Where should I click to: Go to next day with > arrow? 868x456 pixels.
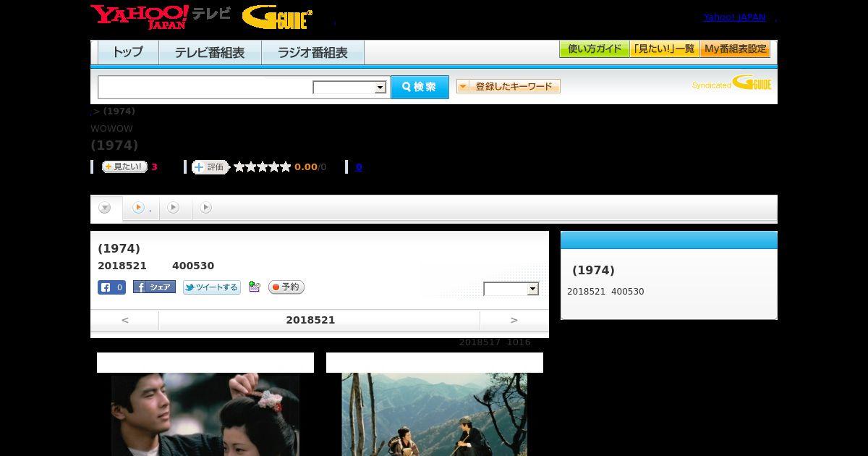514,320
